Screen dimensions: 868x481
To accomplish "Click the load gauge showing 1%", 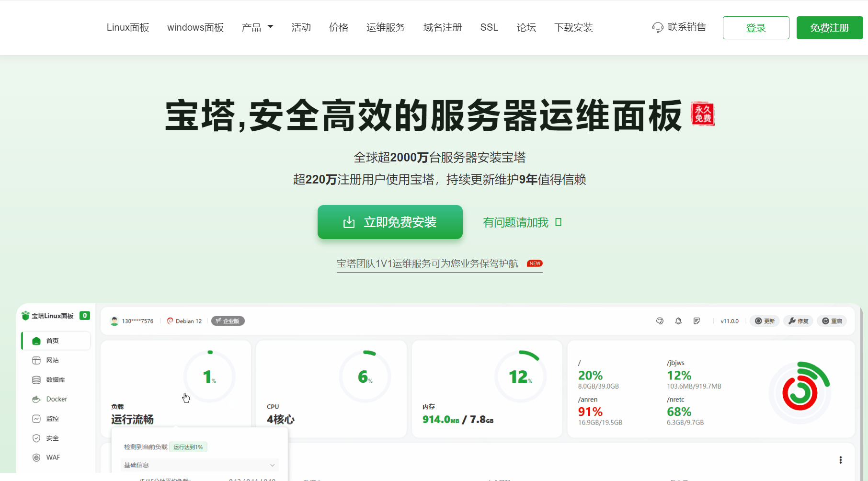I will (x=210, y=376).
